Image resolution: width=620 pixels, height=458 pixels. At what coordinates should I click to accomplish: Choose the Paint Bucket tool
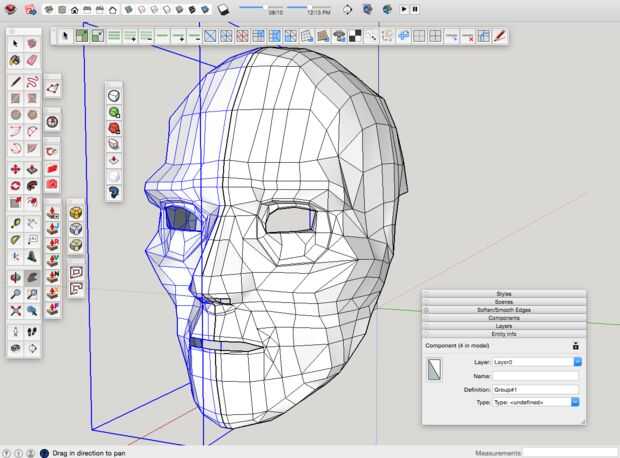point(15,60)
